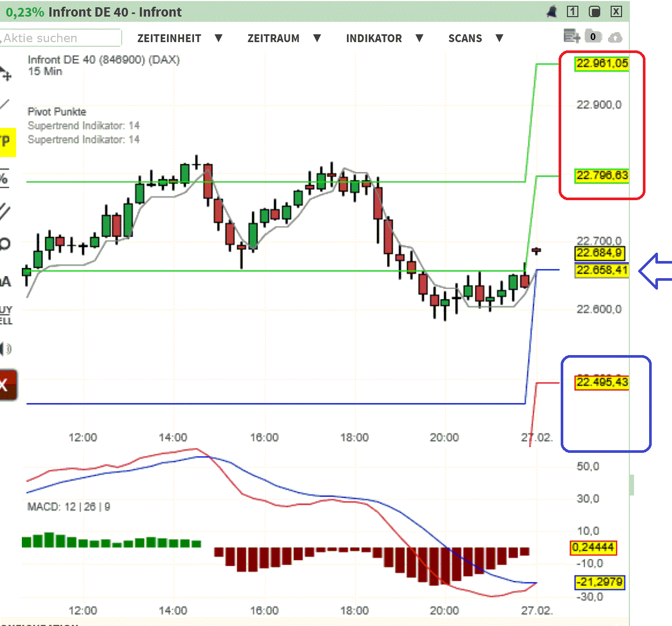Click the 22.658,41 price label
Viewport: 672px width, 626px height.
602,270
